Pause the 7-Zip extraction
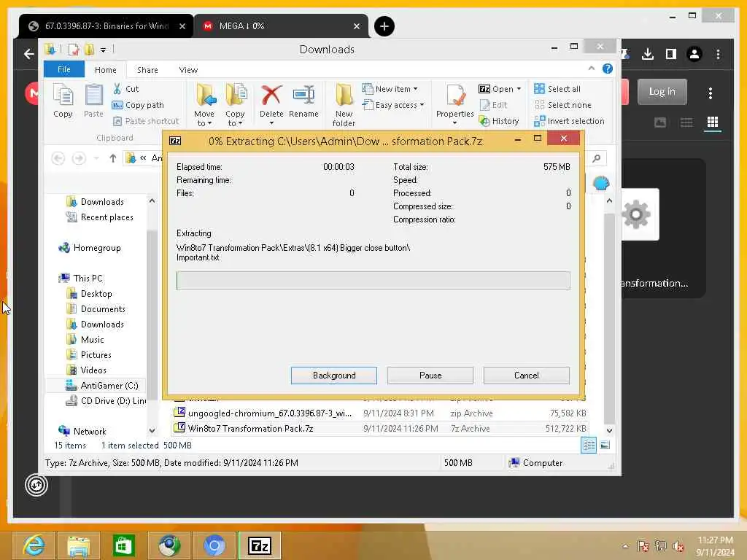 [430, 376]
